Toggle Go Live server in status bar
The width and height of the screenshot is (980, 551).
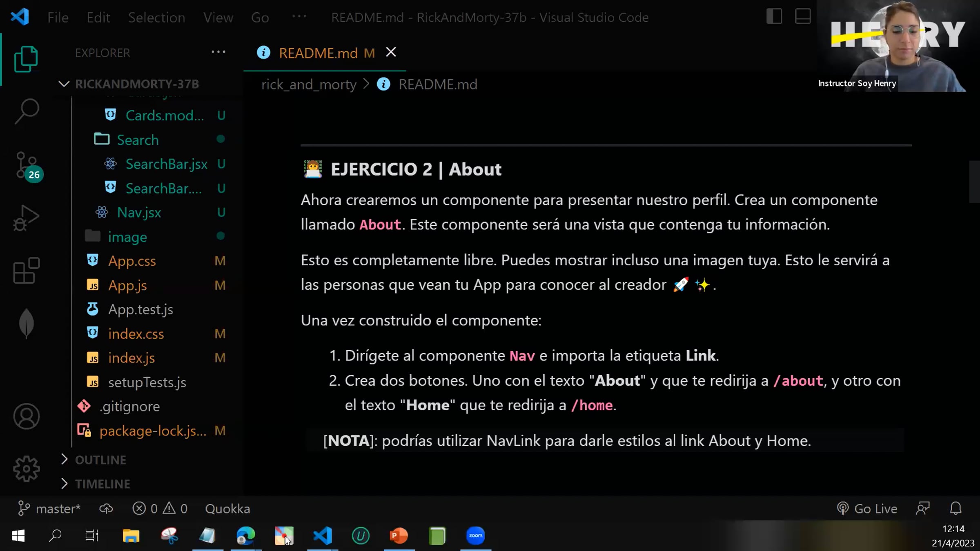coord(867,509)
